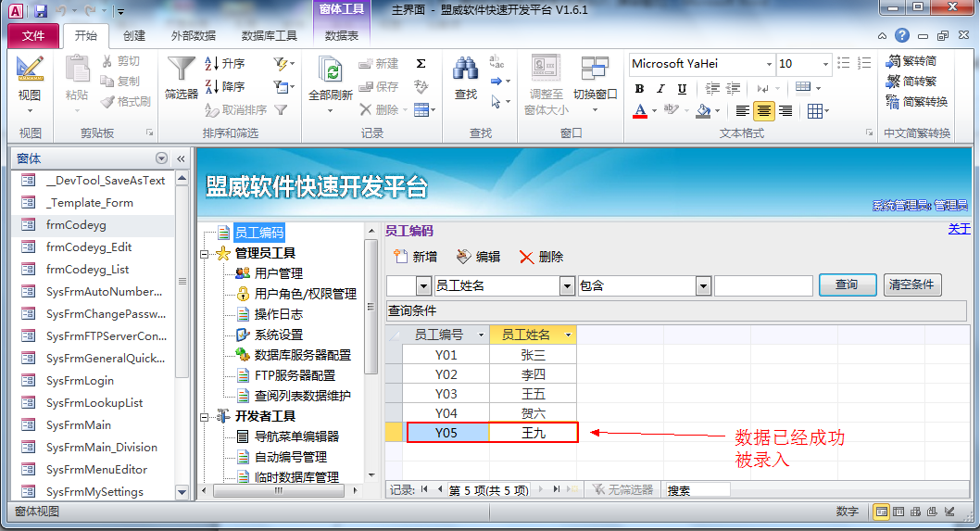Screen dimensions: 980x531
Task: Click the query value input field
Action: 763,285
